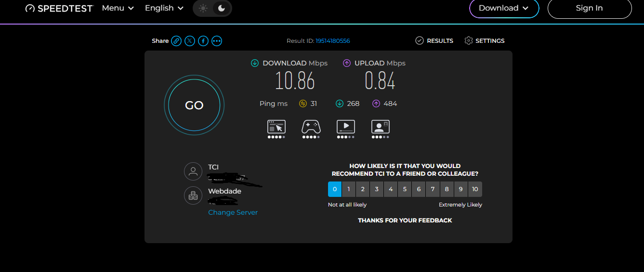Click the gaming controller performance icon
644x272 pixels.
311,127
